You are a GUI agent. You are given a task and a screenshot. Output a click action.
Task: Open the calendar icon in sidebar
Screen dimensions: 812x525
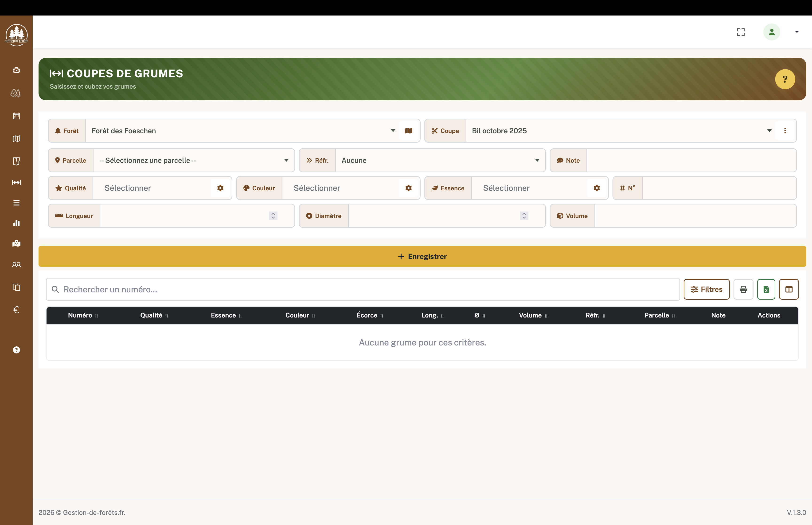16,116
